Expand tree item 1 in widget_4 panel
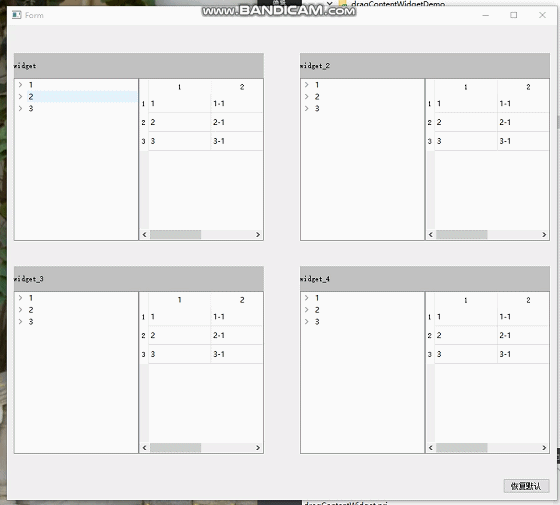560x505 pixels. (x=306, y=298)
